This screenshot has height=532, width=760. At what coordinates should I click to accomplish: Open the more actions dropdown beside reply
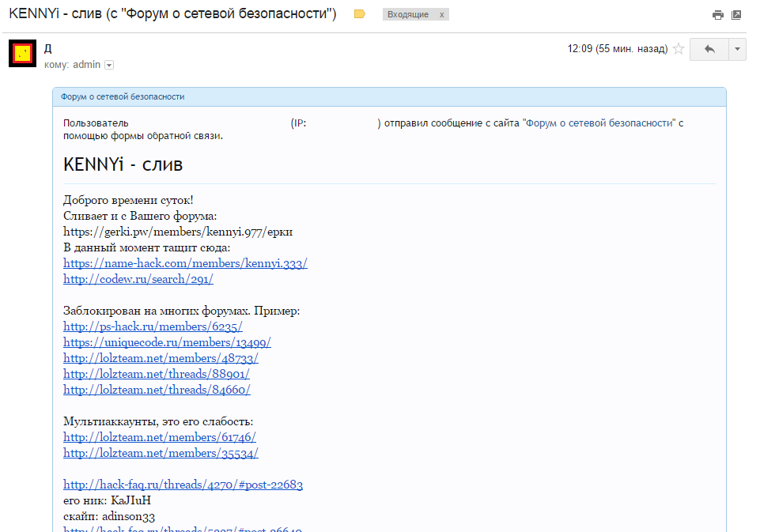click(x=737, y=49)
